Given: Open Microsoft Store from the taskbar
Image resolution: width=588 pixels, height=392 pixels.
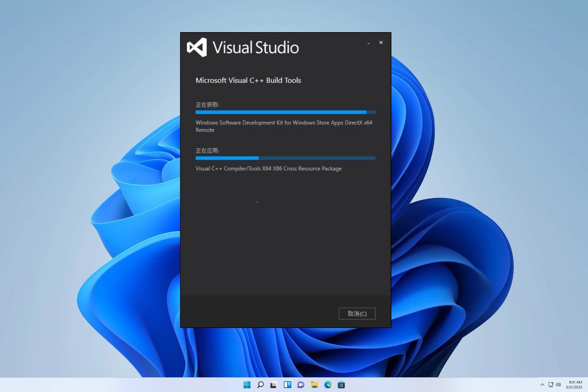Looking at the screenshot, I should click(341, 385).
